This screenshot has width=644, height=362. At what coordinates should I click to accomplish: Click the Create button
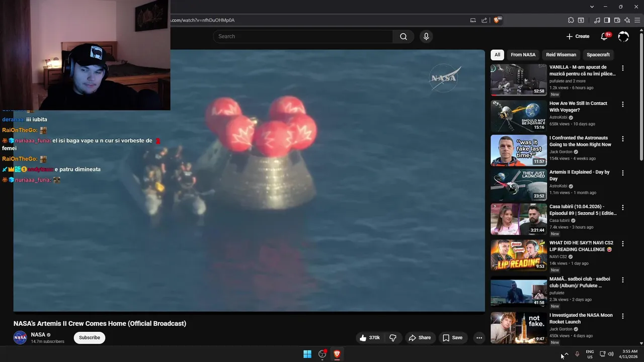(x=578, y=36)
